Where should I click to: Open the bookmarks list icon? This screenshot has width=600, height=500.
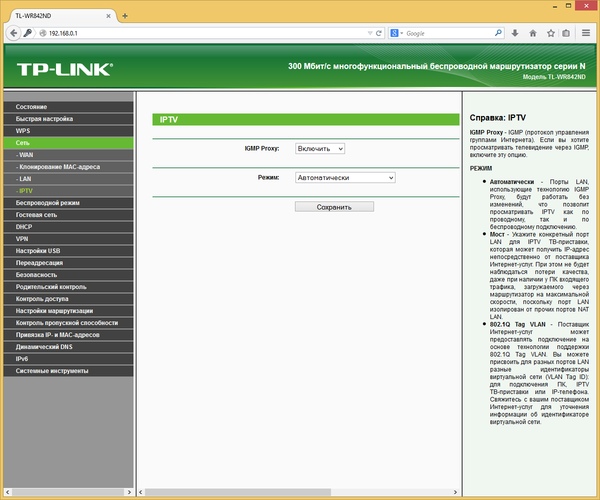(x=566, y=33)
